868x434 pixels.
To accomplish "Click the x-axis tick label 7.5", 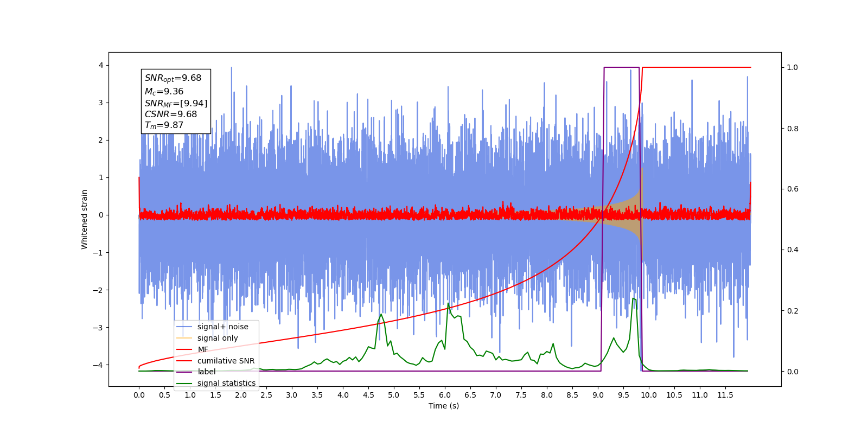I will [x=521, y=395].
